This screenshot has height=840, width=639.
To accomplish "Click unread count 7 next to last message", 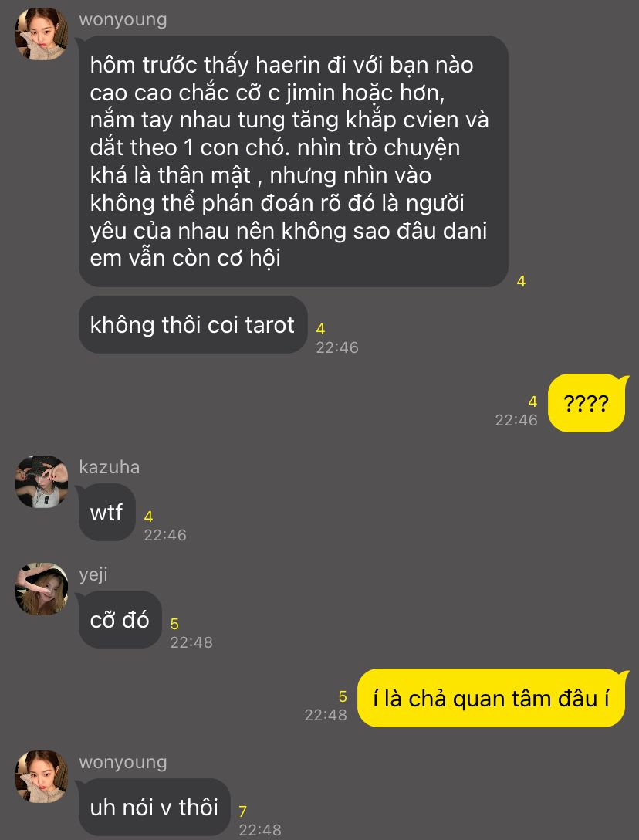I will (242, 811).
